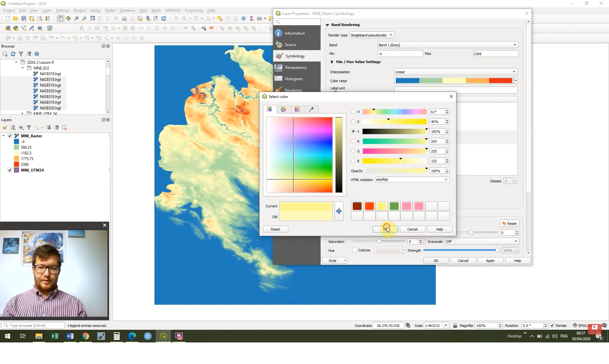The width and height of the screenshot is (609, 364).
Task: Open the Processing menu
Action: (x=194, y=10)
